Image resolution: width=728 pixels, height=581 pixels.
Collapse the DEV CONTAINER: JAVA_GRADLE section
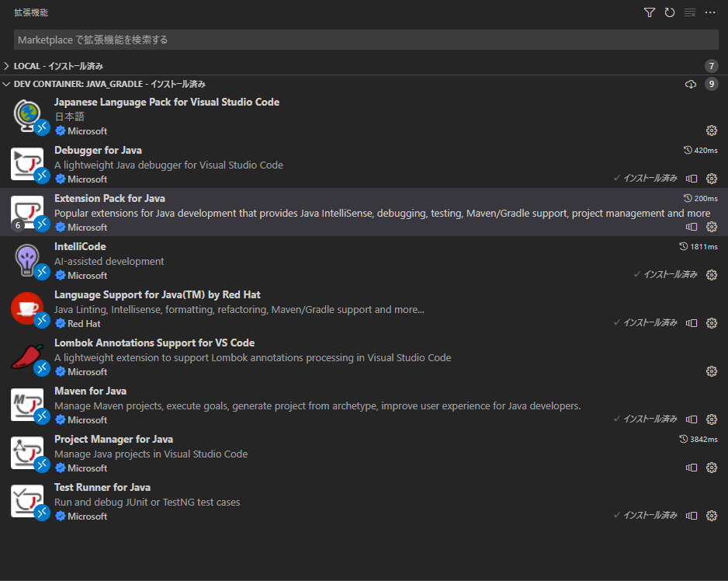6,84
